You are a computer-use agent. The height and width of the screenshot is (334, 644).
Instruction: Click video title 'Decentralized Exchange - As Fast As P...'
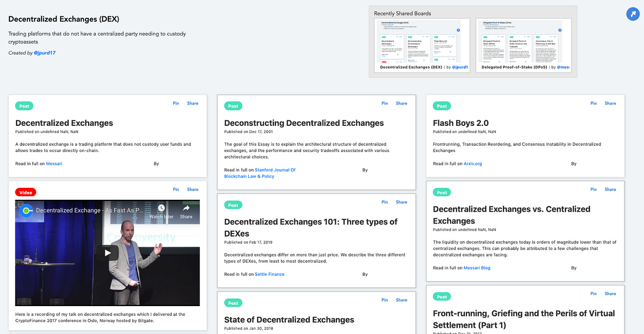coord(89,210)
